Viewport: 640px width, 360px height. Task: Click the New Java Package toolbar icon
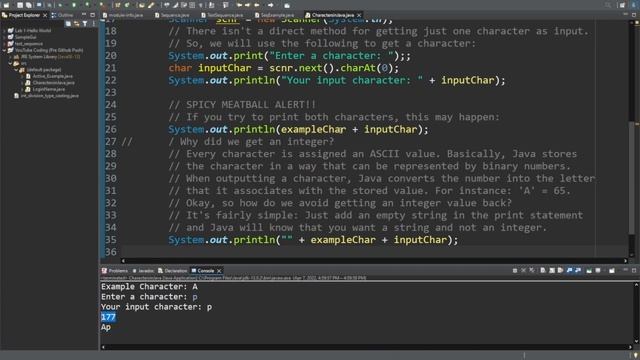(117, 5)
